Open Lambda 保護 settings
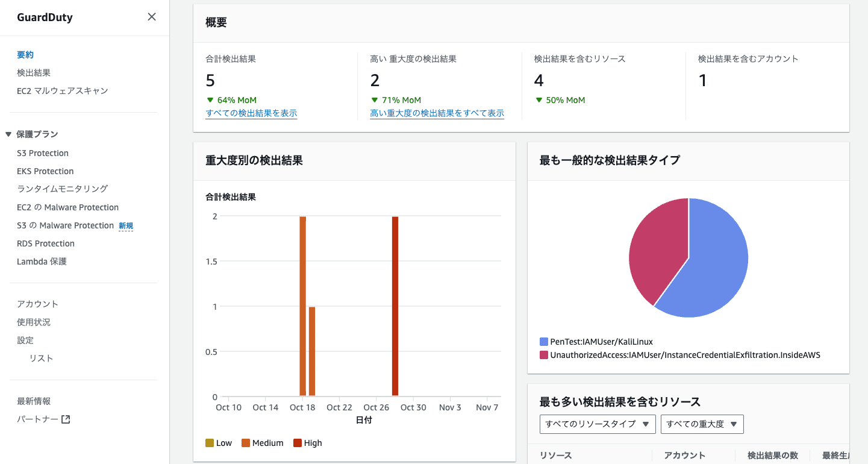868x464 pixels. point(42,262)
